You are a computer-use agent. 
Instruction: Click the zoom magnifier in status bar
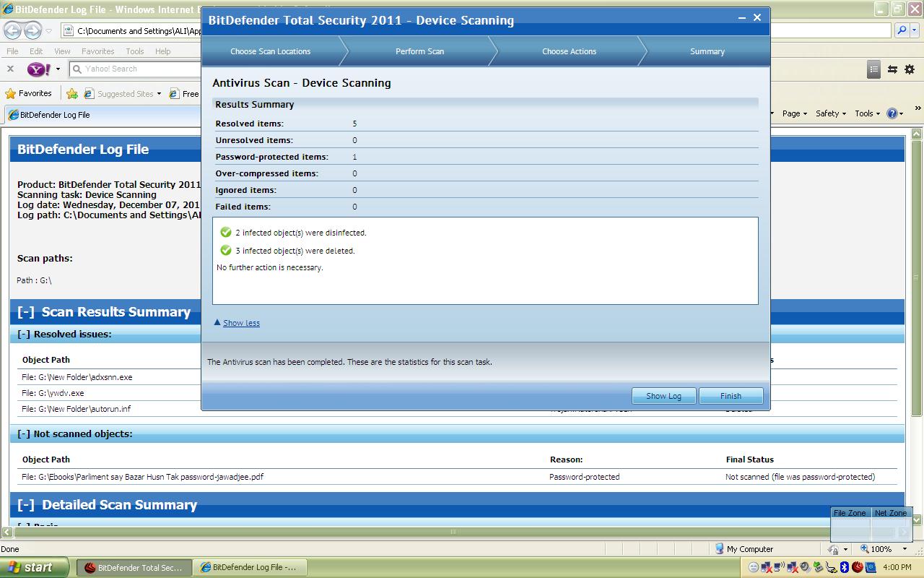point(864,549)
